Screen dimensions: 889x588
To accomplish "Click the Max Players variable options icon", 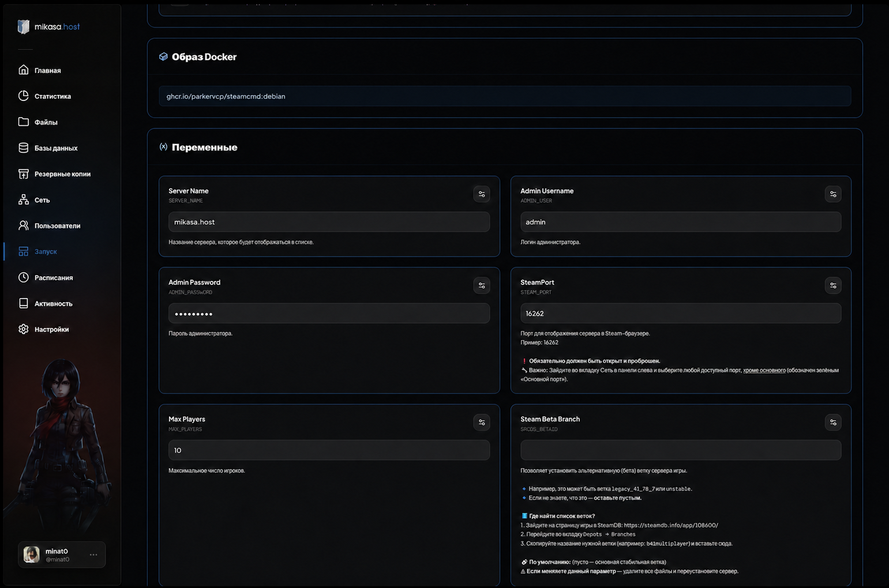I will click(x=482, y=423).
